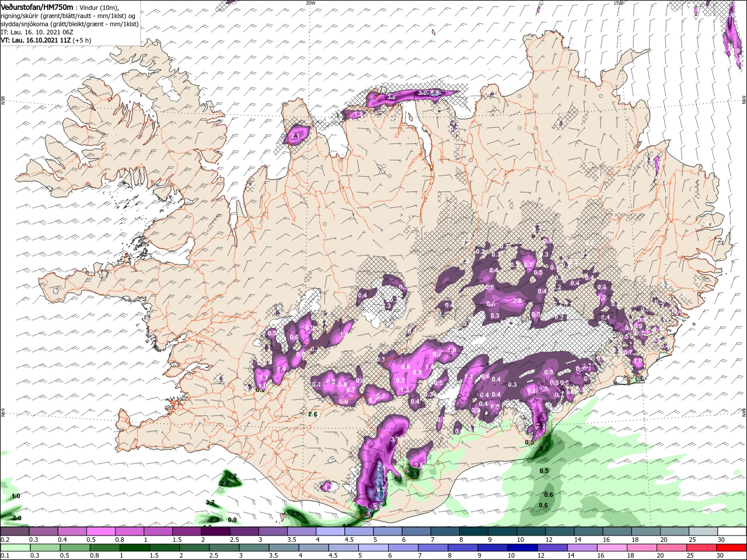Pick the dark teal 8 swatch in snow scale
The image size is (747, 560).
click(474, 531)
